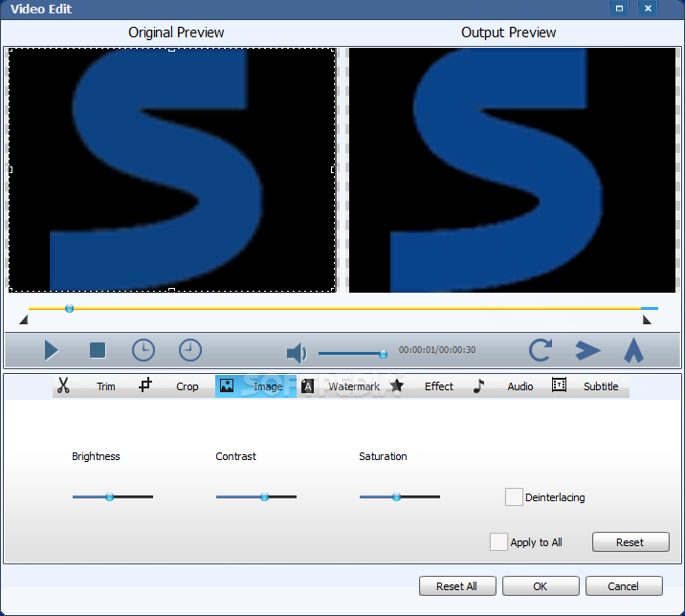Click the Cancel button
The height and width of the screenshot is (616, 685).
pos(624,586)
